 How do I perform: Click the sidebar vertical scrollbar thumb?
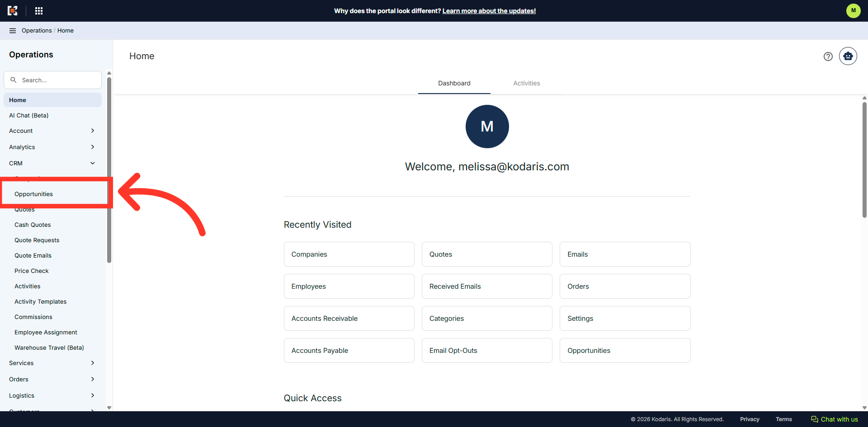[109, 169]
